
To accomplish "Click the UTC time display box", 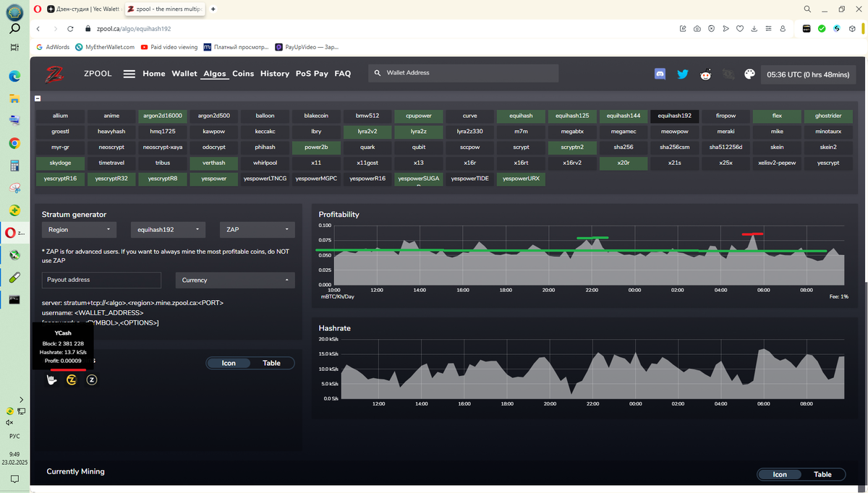I will (x=809, y=74).
